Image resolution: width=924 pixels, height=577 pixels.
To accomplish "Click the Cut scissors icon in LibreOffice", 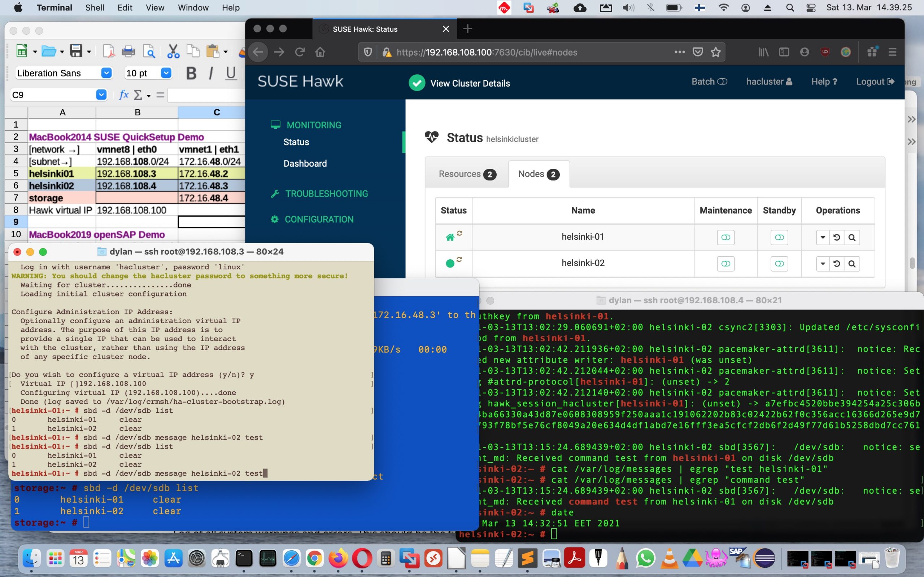I will click(173, 51).
